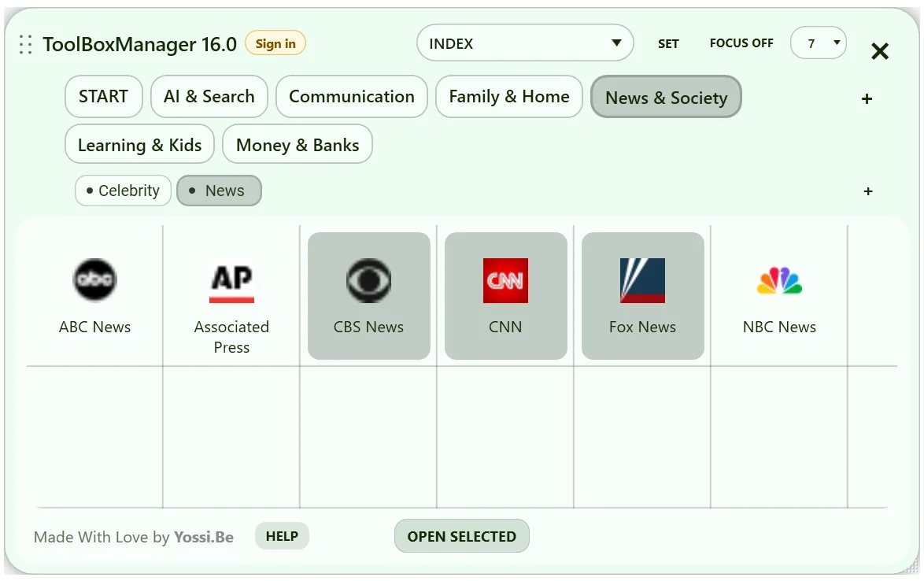The width and height of the screenshot is (924, 581).
Task: Select the Fox News logo tile
Action: (642, 280)
